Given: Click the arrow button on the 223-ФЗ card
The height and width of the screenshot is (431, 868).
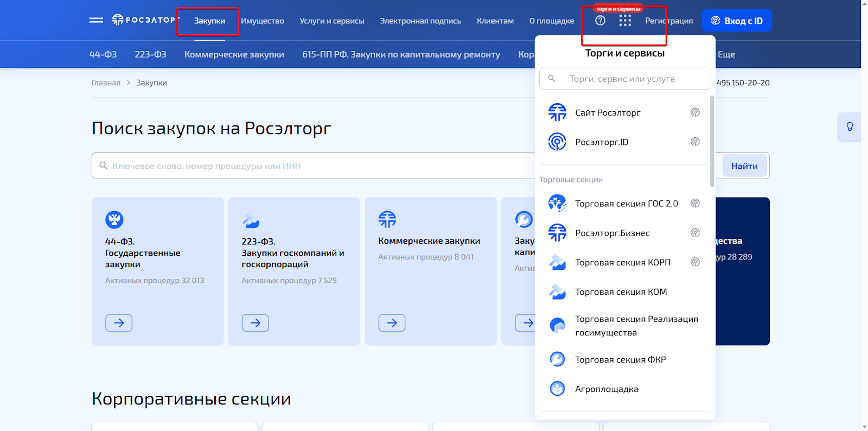Looking at the screenshot, I should click(256, 323).
